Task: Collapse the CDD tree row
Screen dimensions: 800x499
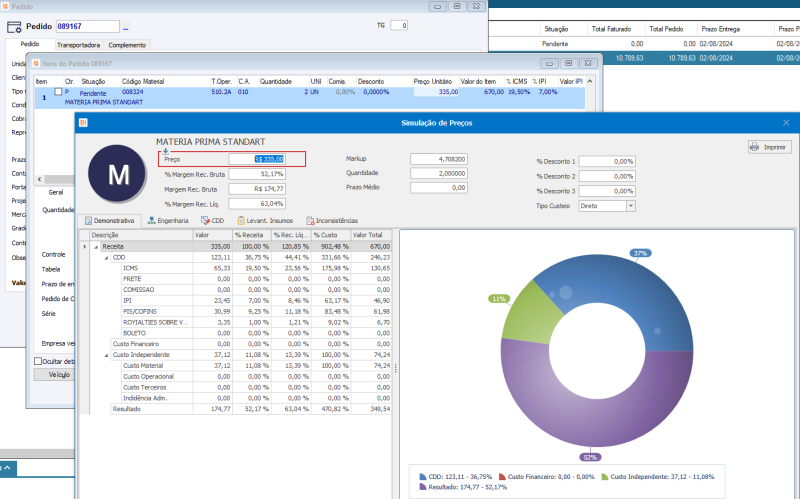Action: point(105,257)
